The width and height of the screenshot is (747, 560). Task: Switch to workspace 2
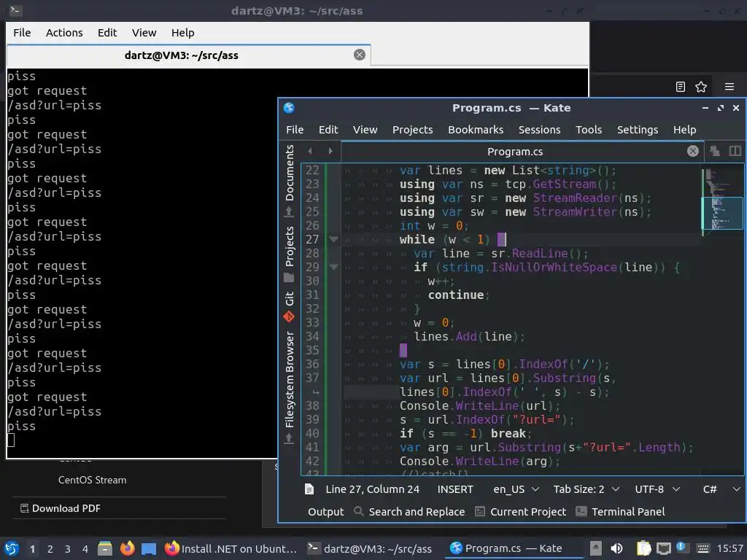50,549
